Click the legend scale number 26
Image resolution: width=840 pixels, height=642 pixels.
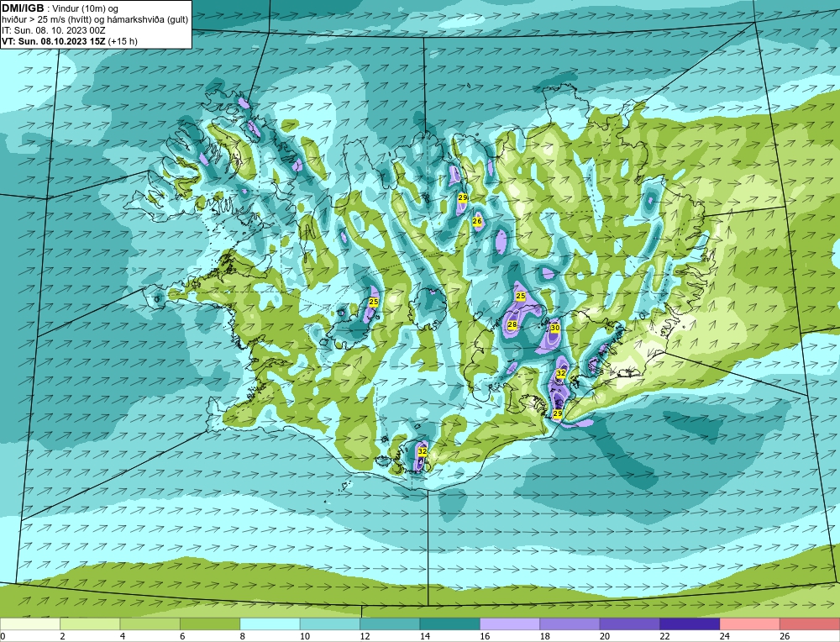tap(785, 637)
